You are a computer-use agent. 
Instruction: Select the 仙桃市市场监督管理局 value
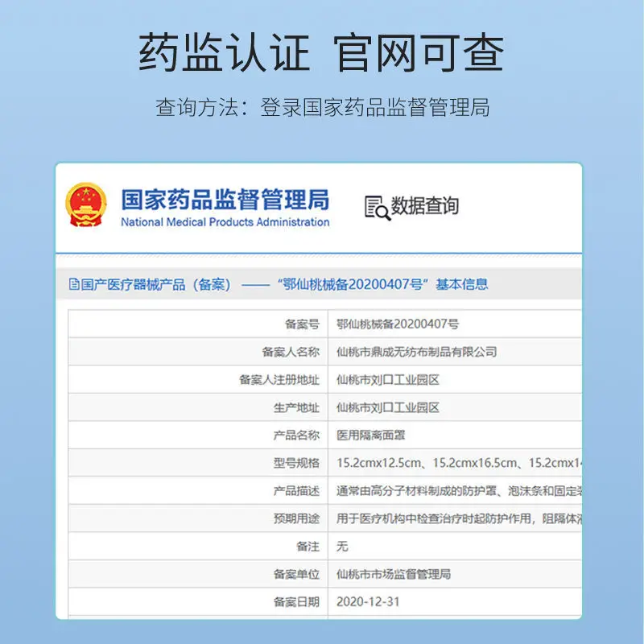pyautogui.click(x=394, y=574)
